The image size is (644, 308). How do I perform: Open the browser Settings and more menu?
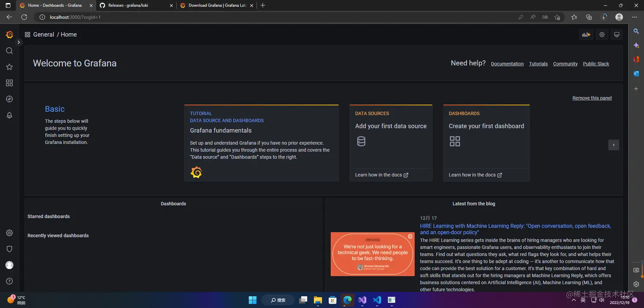(x=634, y=17)
